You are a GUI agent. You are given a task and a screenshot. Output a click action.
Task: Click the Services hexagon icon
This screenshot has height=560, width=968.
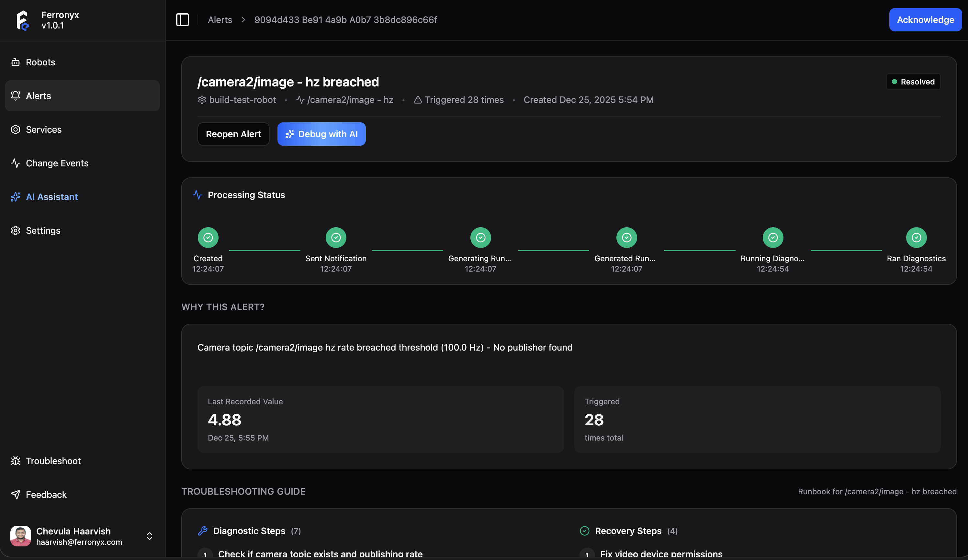15,129
